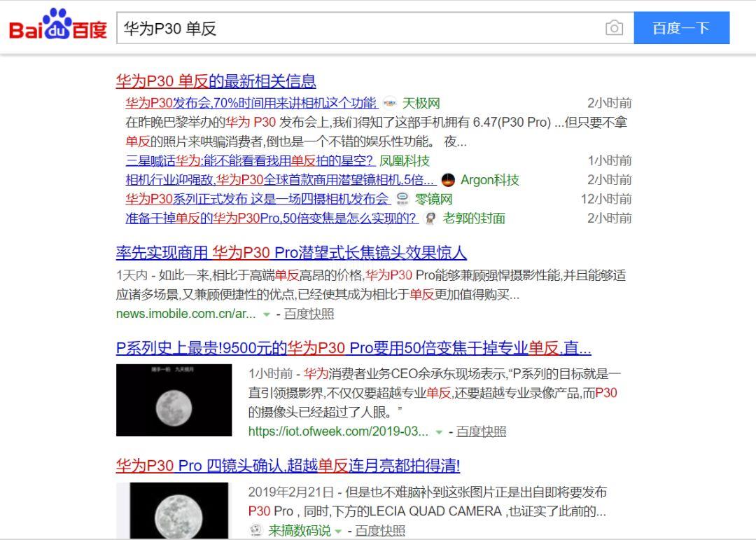Click the 零镜网 source name
The height and width of the screenshot is (540, 756).
tap(433, 199)
